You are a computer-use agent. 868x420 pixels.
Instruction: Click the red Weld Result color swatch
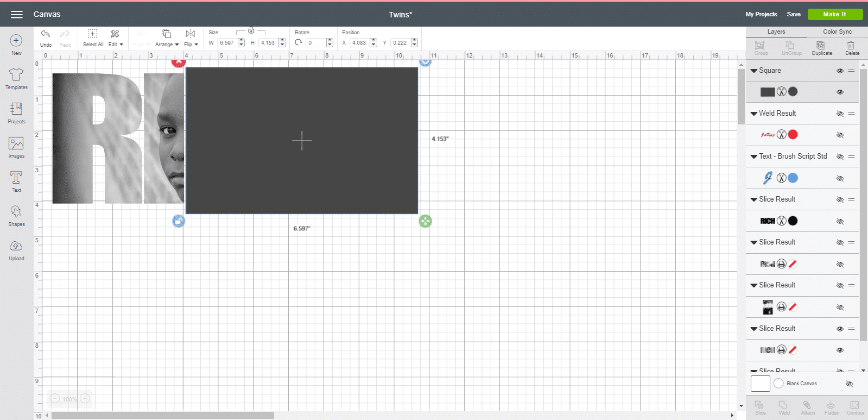(793, 135)
